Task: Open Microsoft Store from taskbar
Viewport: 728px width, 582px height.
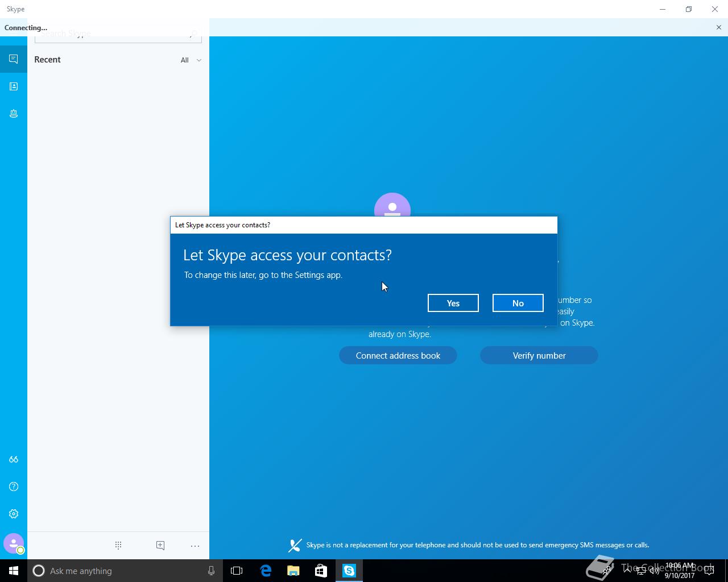Action: [321, 571]
